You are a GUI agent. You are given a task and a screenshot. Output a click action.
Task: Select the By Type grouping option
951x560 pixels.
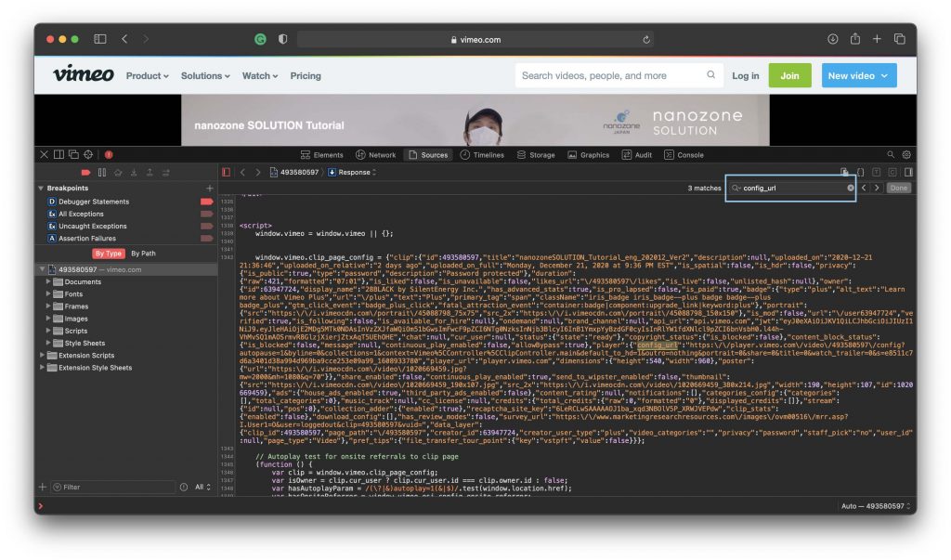click(x=109, y=254)
